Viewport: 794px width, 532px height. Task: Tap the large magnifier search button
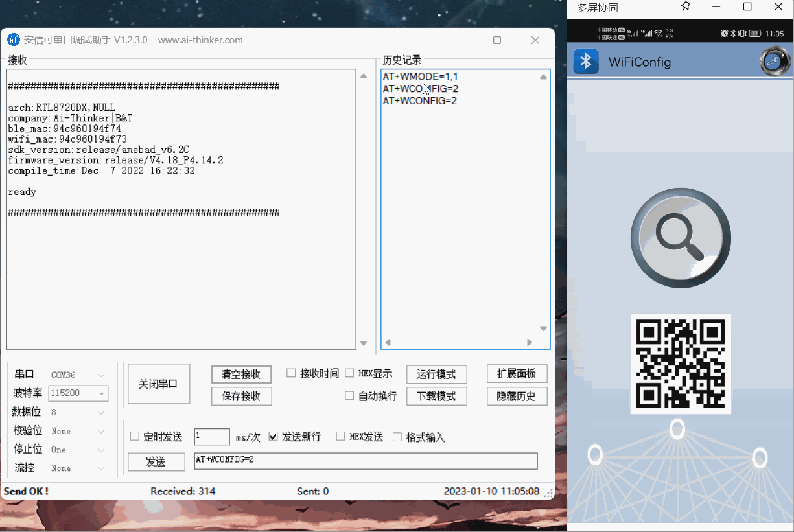coord(681,238)
